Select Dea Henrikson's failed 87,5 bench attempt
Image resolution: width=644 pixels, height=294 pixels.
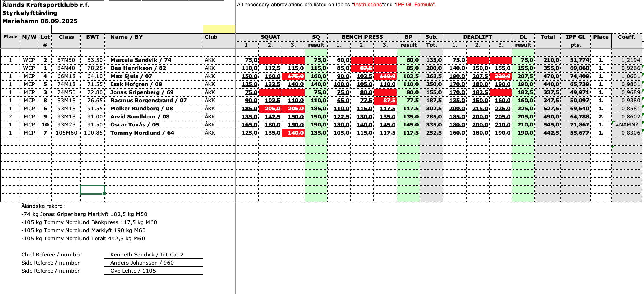(362, 68)
